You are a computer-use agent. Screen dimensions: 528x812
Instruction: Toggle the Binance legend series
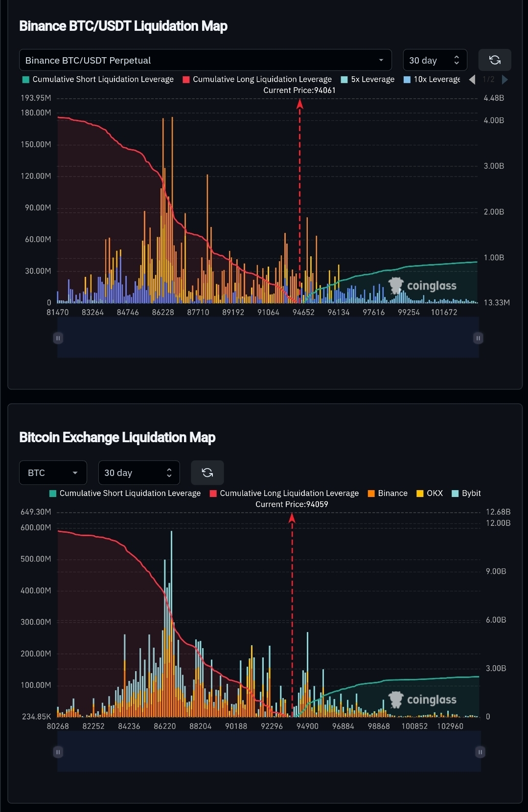388,493
